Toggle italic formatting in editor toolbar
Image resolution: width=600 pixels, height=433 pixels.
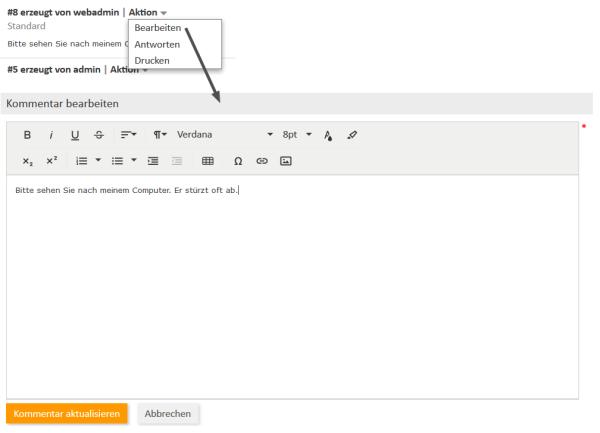point(51,135)
